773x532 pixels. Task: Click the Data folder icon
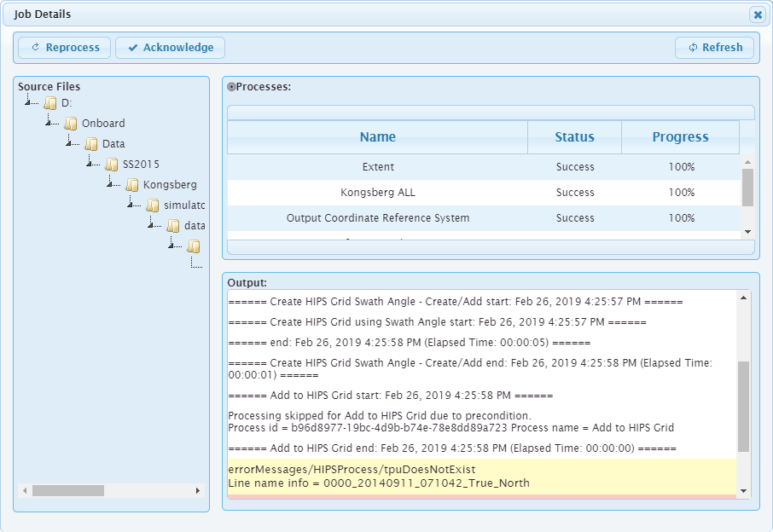coord(91,144)
